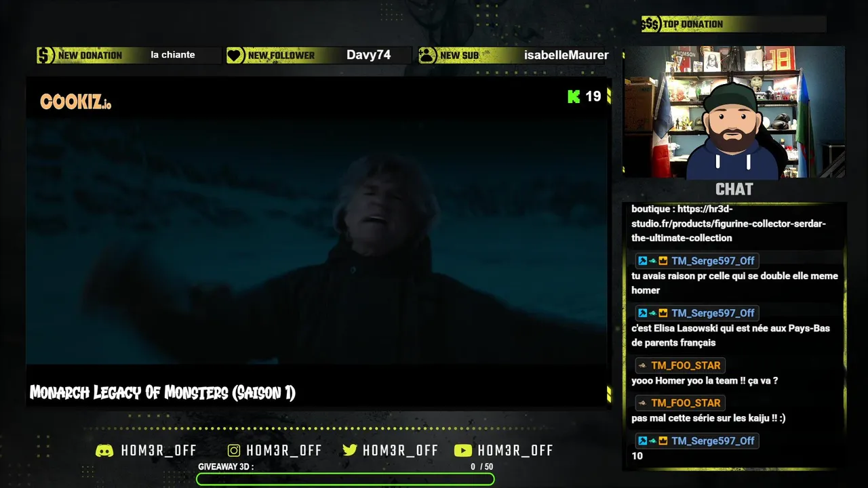Click the badge icons before TM_Serge597_Off's first message

[x=653, y=261]
